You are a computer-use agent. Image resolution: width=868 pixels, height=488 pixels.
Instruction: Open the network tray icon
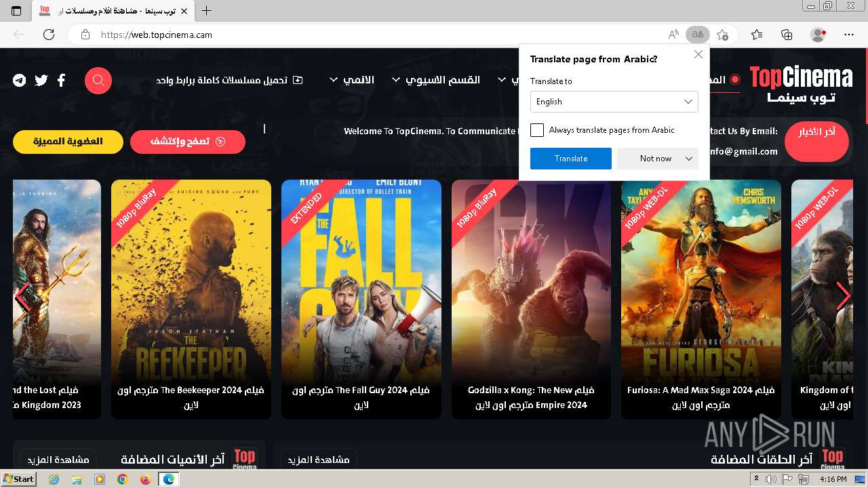(804, 479)
